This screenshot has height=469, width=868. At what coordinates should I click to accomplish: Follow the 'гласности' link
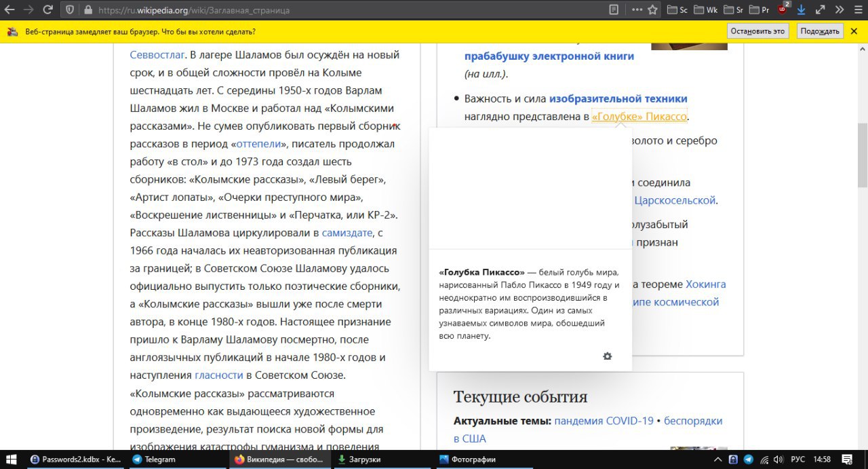(x=218, y=375)
